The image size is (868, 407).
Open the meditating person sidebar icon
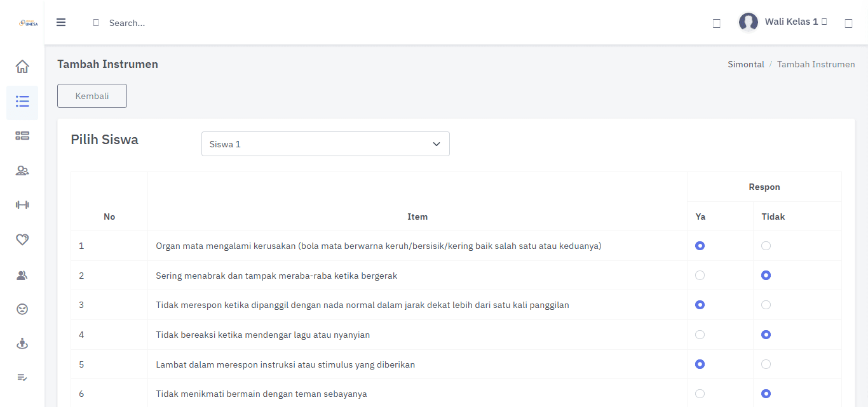pos(22,344)
